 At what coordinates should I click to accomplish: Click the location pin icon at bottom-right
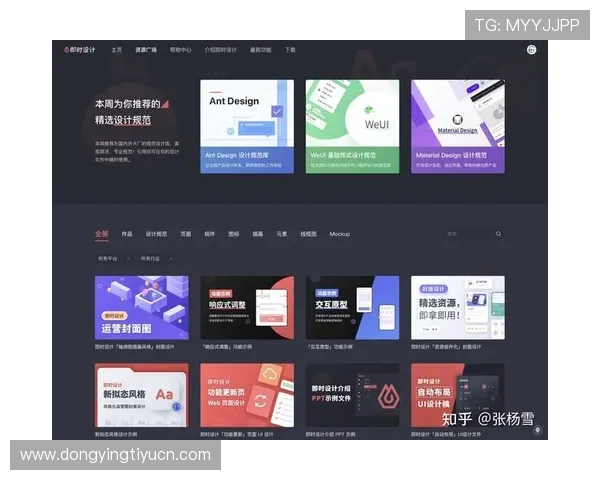click(x=537, y=430)
